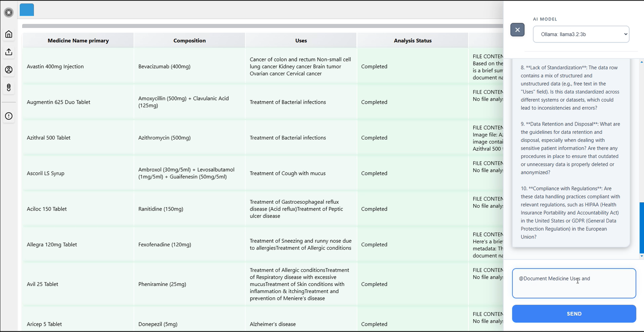Select the Allegra 120mg Tablet cell
644x332 pixels.
78,245
